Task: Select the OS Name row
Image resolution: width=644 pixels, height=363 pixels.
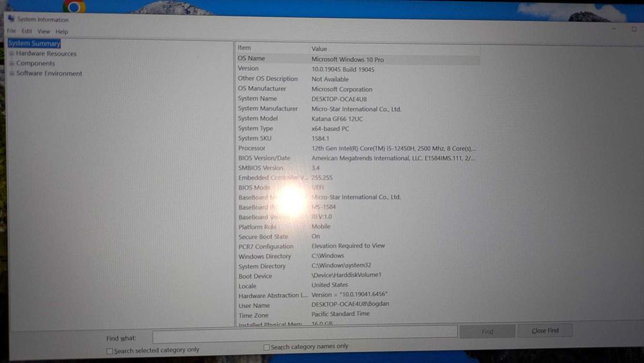Action: [x=357, y=59]
